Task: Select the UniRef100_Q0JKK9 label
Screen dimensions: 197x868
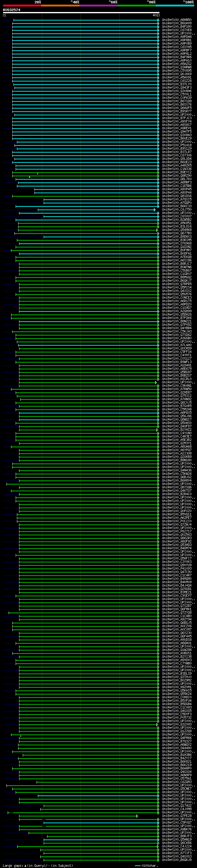Action: click(177, 75)
